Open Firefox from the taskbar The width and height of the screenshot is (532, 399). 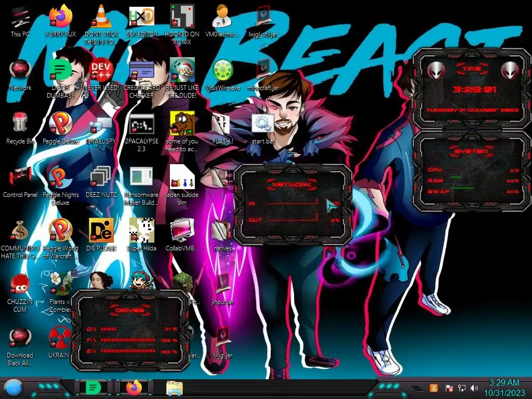point(134,388)
